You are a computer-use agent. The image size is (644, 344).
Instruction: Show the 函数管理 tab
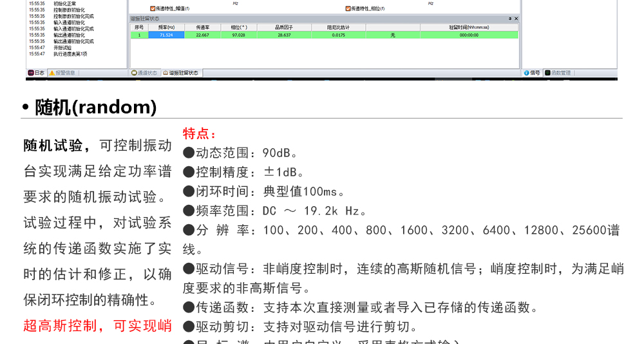558,73
